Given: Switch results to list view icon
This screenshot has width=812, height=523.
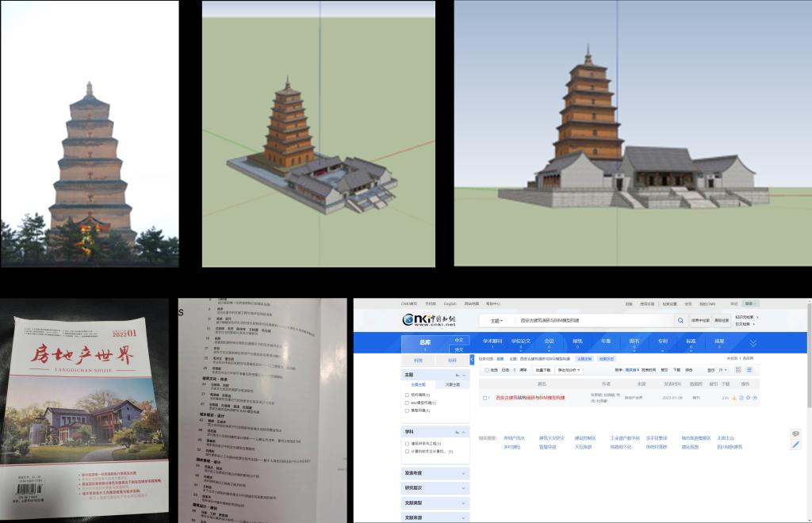Looking at the screenshot, I should (749, 370).
